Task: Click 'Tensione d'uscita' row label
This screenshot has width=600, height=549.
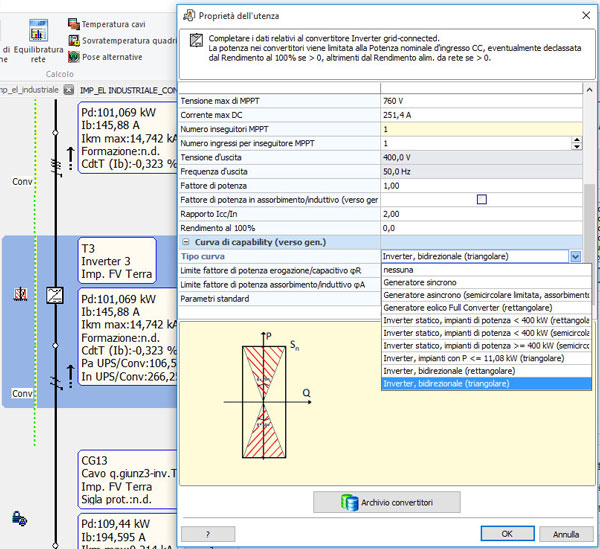Action: [x=211, y=158]
